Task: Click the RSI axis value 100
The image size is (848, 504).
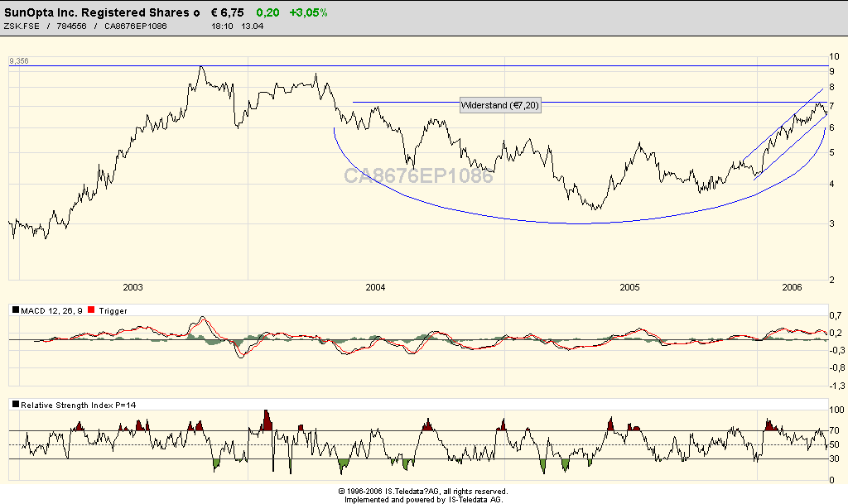Action: click(836, 410)
